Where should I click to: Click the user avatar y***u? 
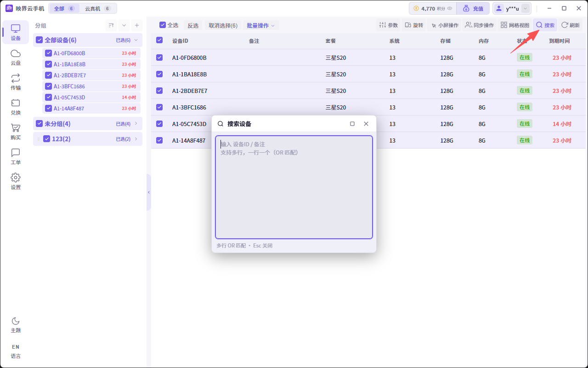point(499,8)
